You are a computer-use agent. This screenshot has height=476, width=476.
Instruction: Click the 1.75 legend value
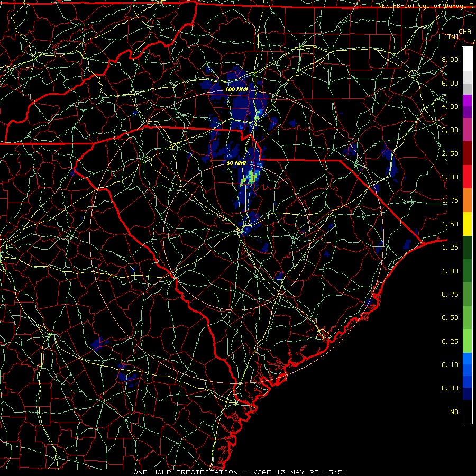(x=450, y=200)
